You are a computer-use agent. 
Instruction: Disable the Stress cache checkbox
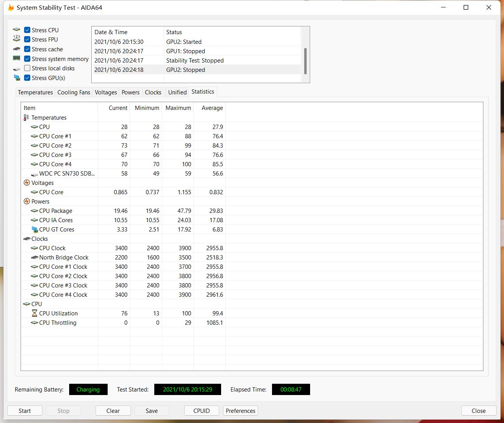[27, 49]
